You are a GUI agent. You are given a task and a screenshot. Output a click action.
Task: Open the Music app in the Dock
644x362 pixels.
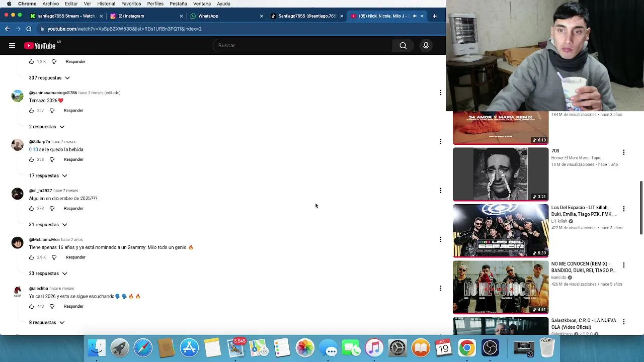pyautogui.click(x=374, y=347)
